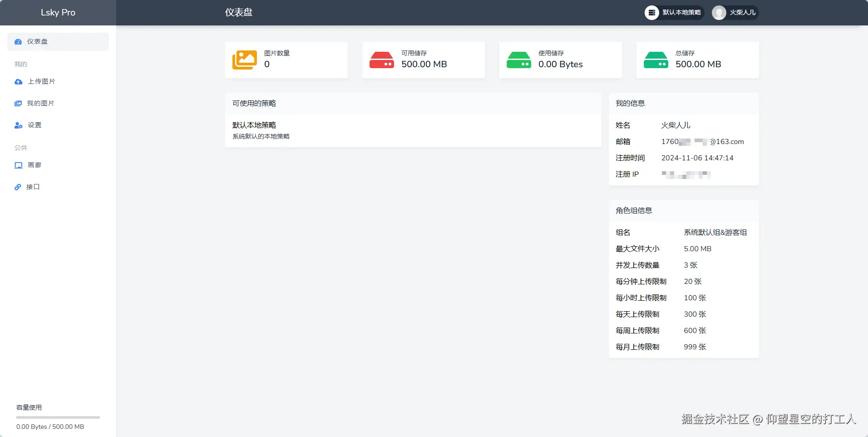Click the red available storage disk icon
Viewport: 868px width, 437px height.
tap(382, 60)
